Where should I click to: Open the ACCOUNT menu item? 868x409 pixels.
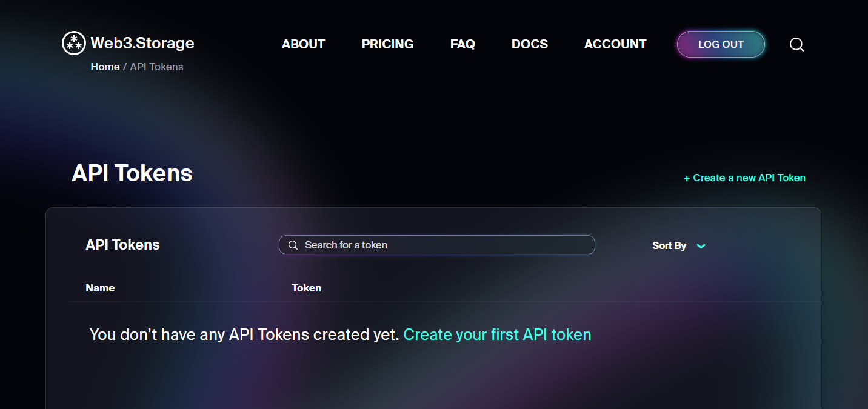point(615,44)
